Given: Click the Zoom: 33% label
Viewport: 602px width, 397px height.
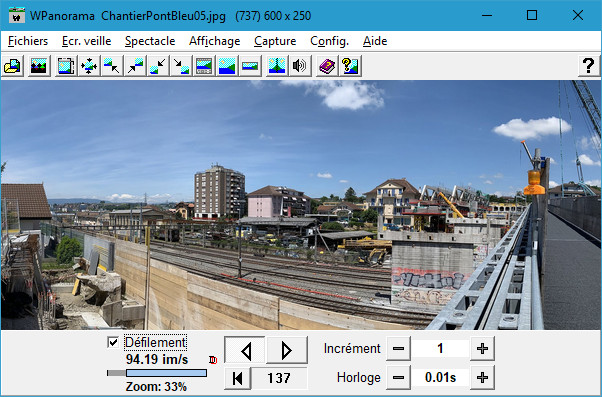Looking at the screenshot, I should 156,387.
